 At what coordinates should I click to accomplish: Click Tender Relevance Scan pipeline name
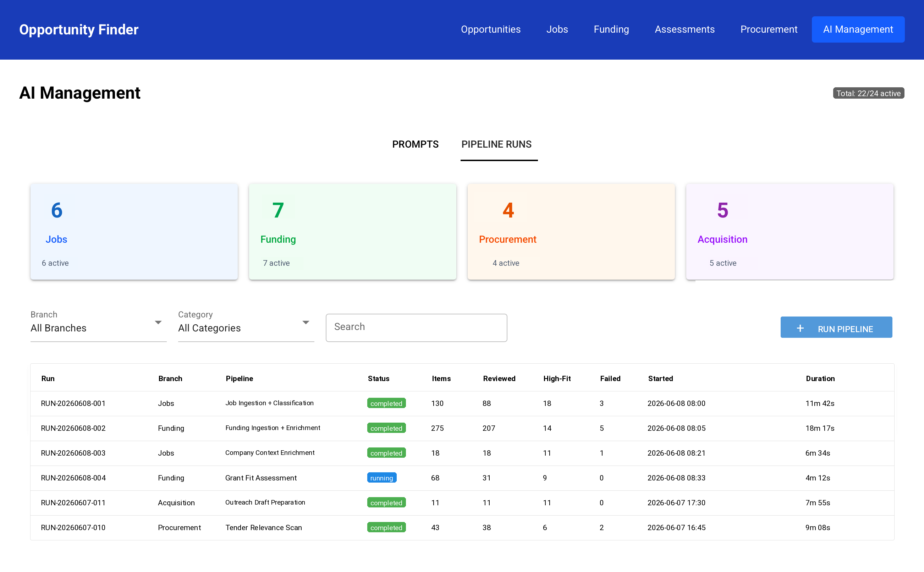coord(264,527)
